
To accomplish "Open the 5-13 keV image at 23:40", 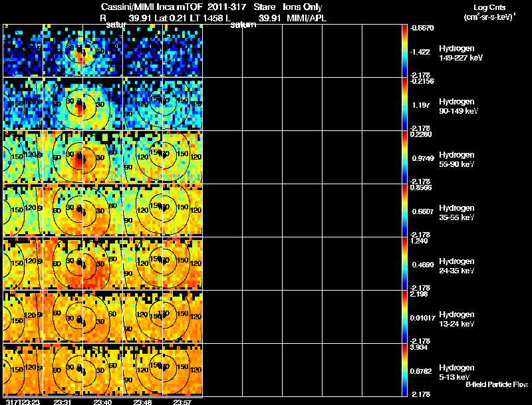I will pos(103,370).
